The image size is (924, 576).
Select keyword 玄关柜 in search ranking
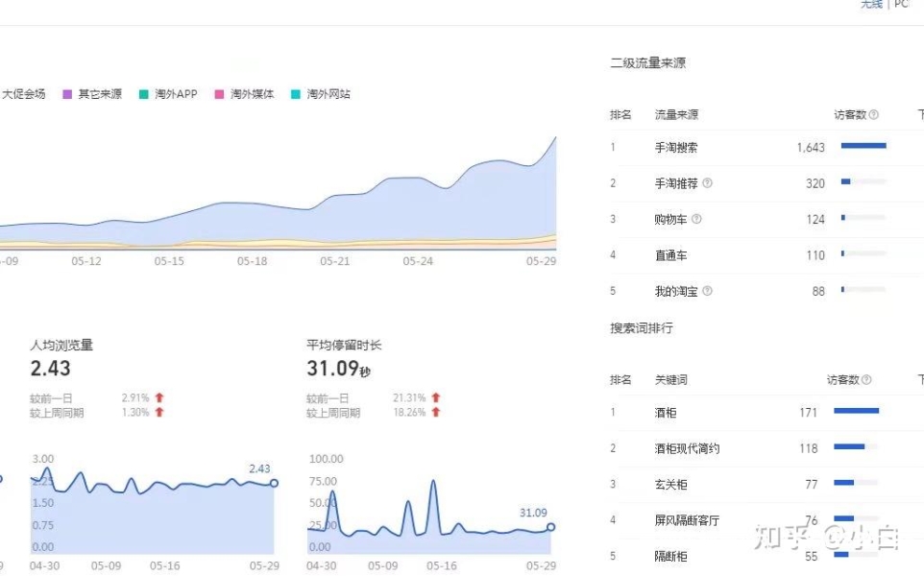pos(670,485)
